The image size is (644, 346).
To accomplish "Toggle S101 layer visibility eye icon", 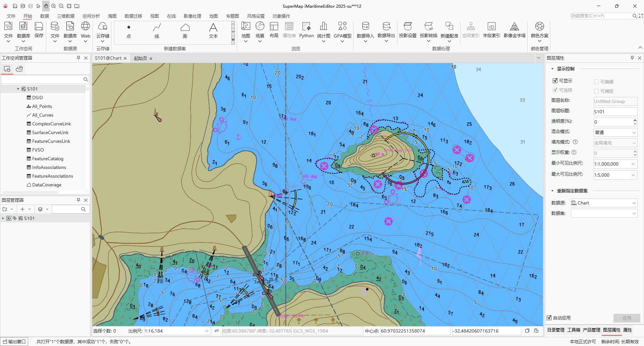I will 9,218.
